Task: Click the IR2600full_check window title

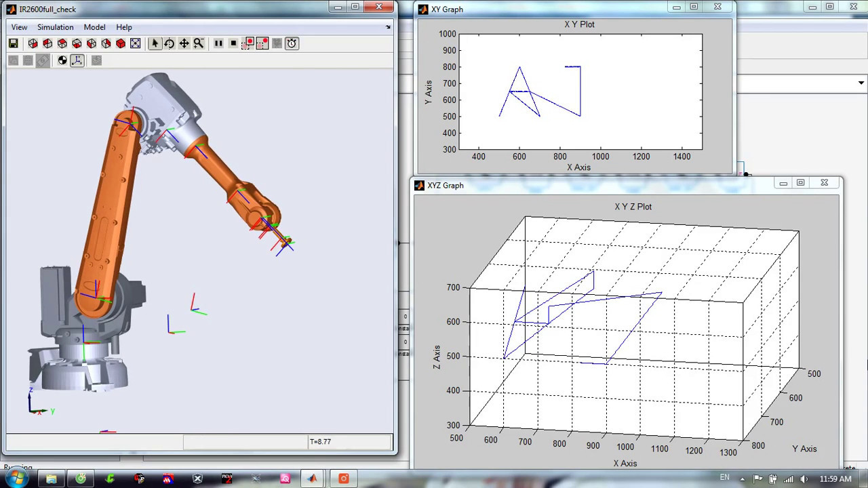Action: coord(47,9)
